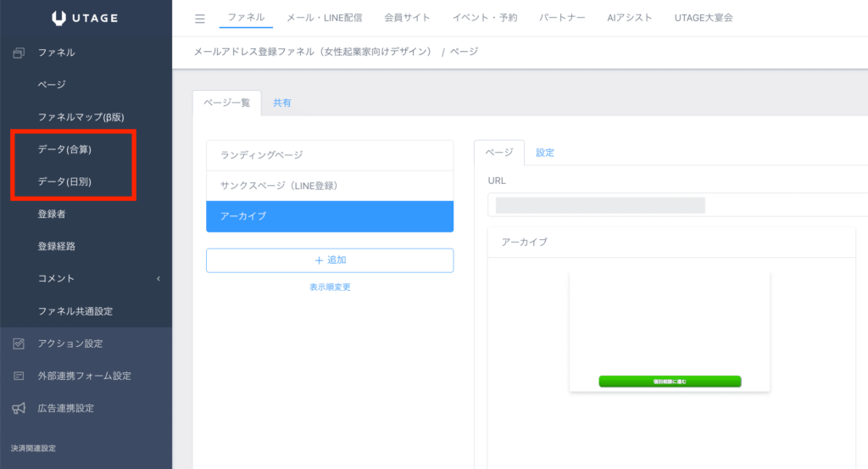Open メール・LINE配信 in top navigation
The height and width of the screenshot is (469, 868).
click(325, 18)
